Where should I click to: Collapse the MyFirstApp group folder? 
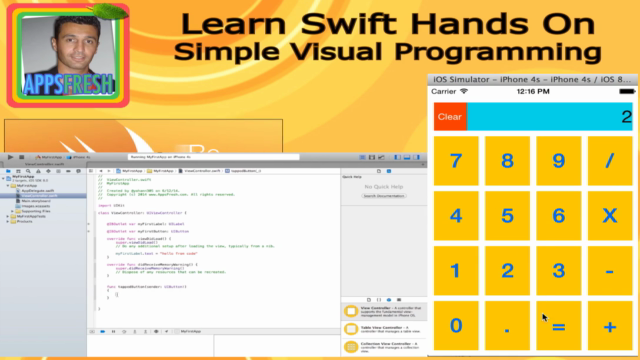pyautogui.click(x=8, y=186)
